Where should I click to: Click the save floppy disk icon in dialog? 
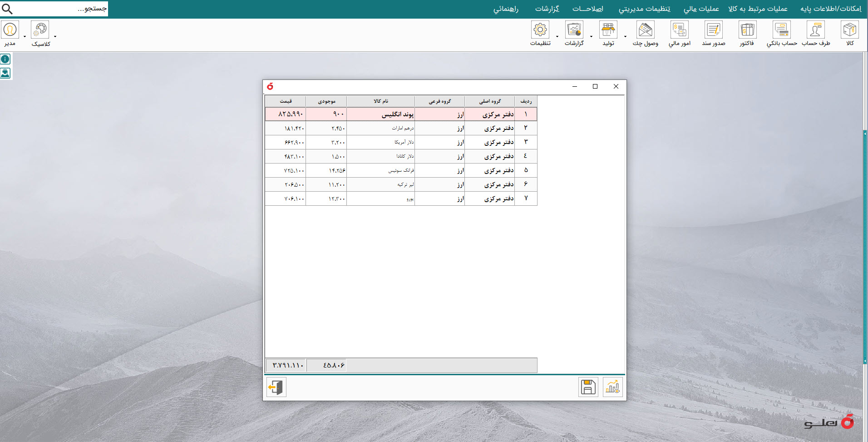588,387
